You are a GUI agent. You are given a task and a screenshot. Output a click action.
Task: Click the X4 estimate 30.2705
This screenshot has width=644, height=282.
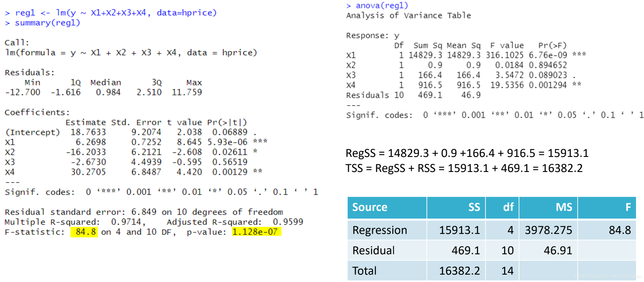tap(88, 172)
